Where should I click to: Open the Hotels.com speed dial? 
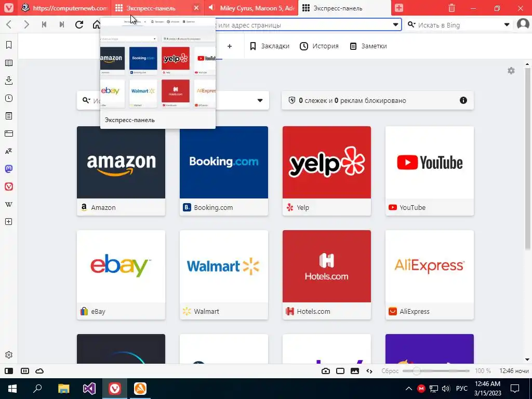[327, 275]
